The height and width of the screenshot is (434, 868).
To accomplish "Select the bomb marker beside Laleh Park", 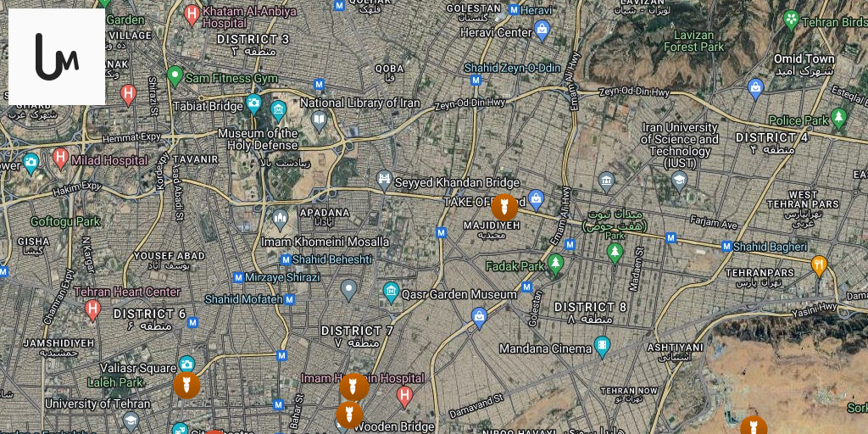I will [x=186, y=386].
